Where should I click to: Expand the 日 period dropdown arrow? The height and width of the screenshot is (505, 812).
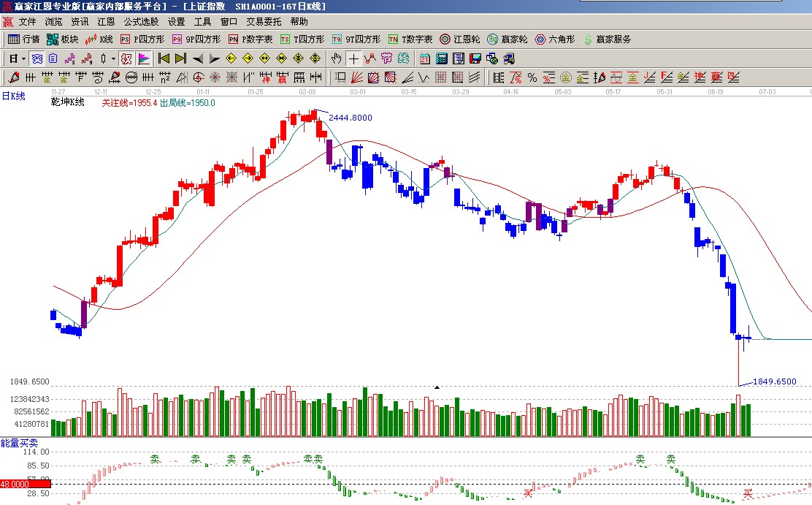(23, 58)
